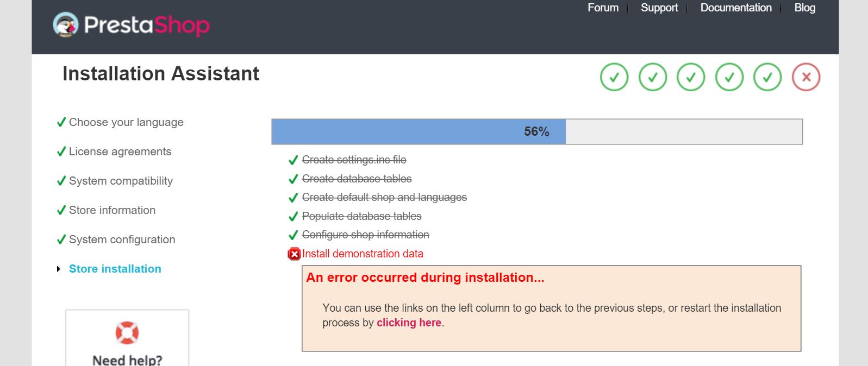Go back to License agreements step

pos(120,152)
